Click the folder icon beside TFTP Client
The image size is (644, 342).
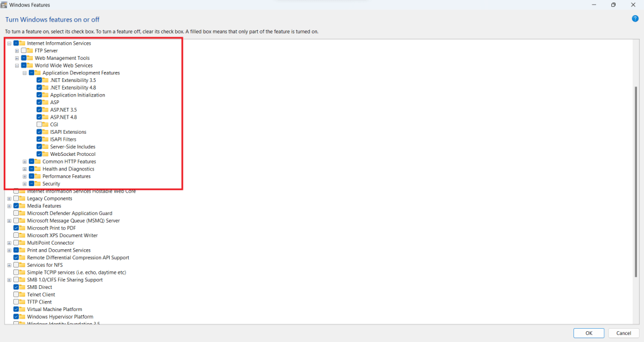pos(23,302)
